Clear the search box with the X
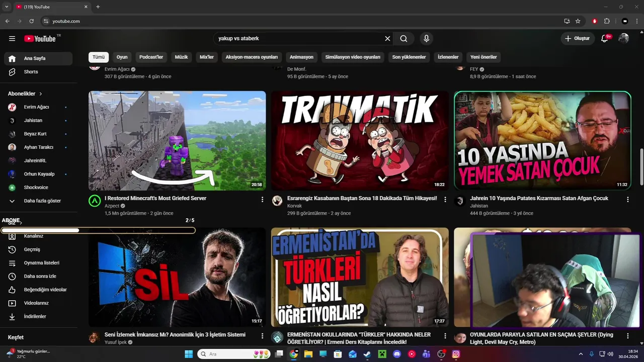Viewport: 644px width, 362px height. 387,39
